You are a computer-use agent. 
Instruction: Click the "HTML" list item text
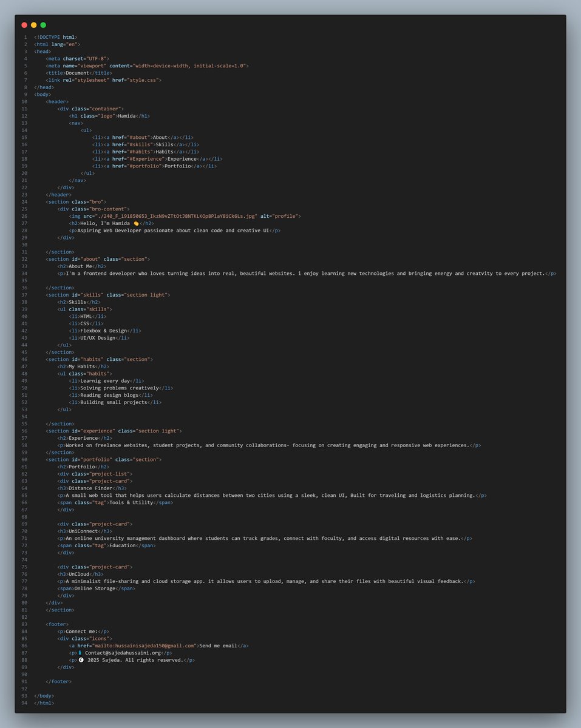click(x=86, y=317)
